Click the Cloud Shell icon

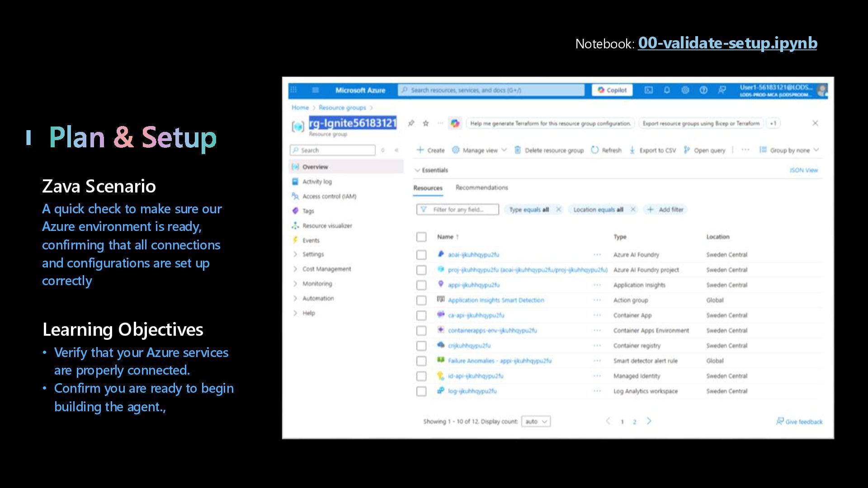[648, 90]
